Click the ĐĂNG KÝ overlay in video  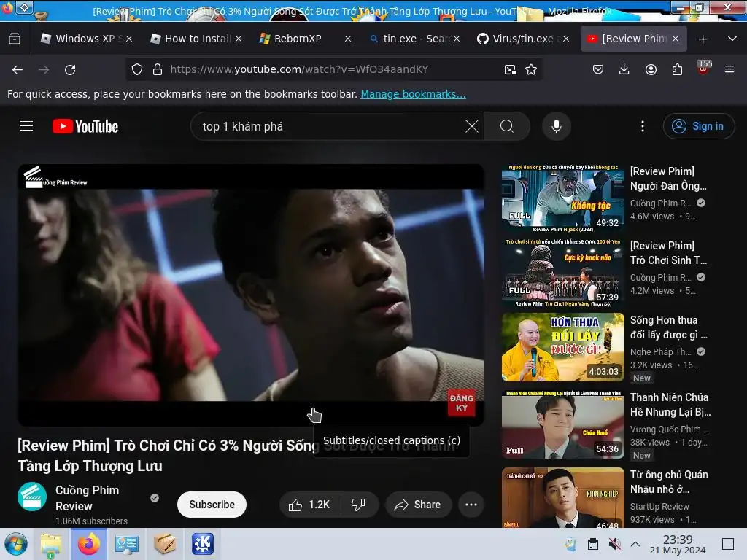click(461, 402)
